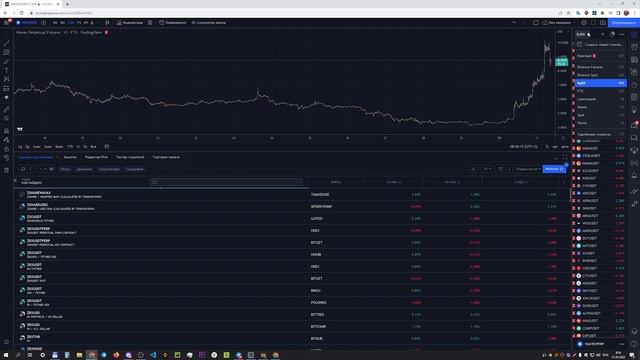Select YTD time range button
Viewport: 640px width, 360px height.
[x=70, y=147]
